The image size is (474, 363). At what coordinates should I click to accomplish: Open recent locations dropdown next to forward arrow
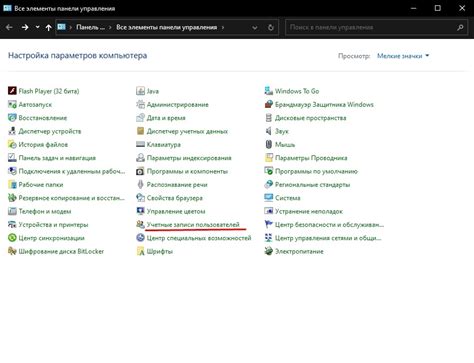(x=37, y=27)
